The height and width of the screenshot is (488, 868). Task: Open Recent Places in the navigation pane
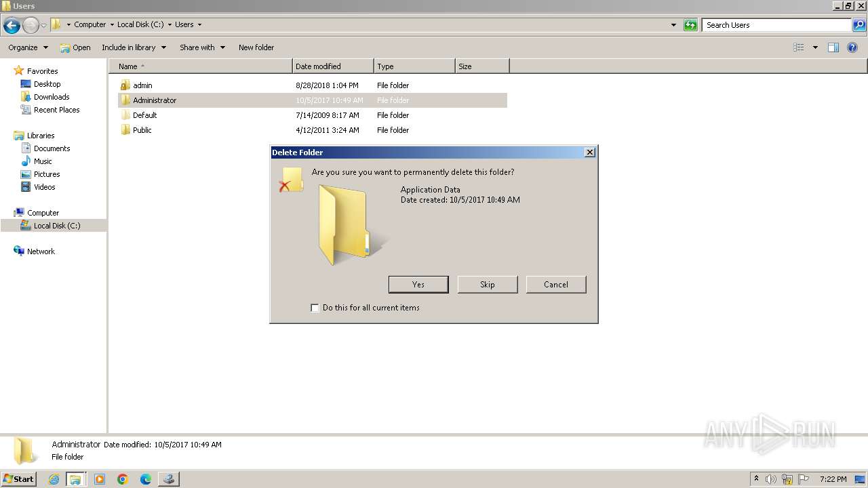[x=56, y=110]
